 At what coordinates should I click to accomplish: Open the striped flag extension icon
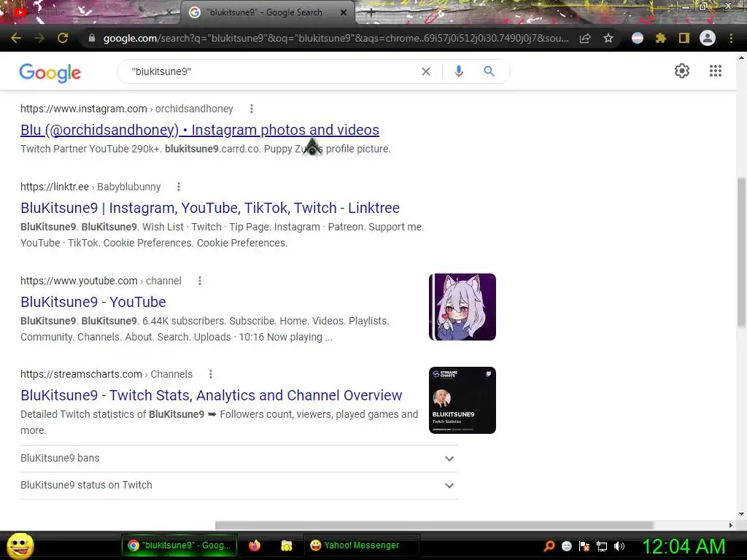click(638, 38)
